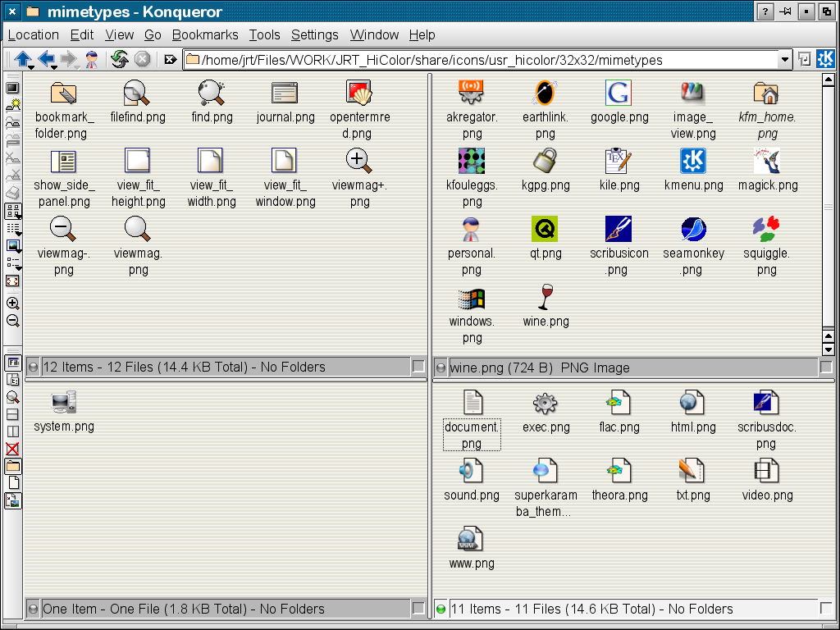This screenshot has width=840, height=630.
Task: Select www.png file label
Action: tap(472, 564)
